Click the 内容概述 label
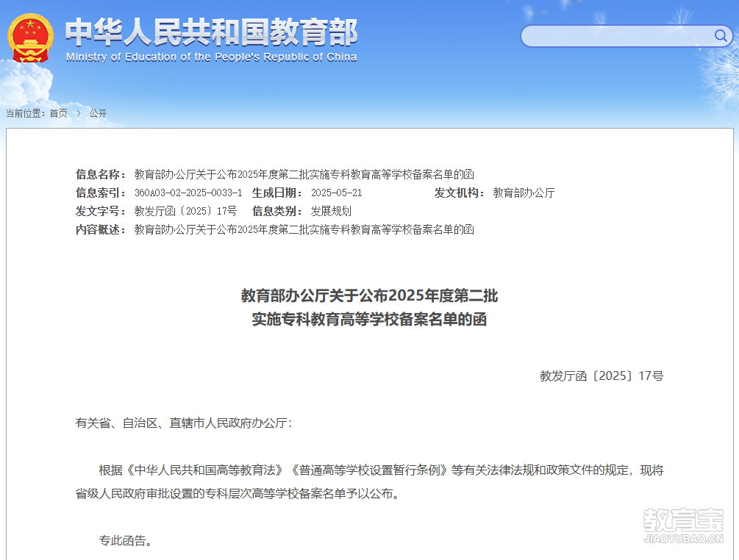739x560 pixels. click(101, 230)
